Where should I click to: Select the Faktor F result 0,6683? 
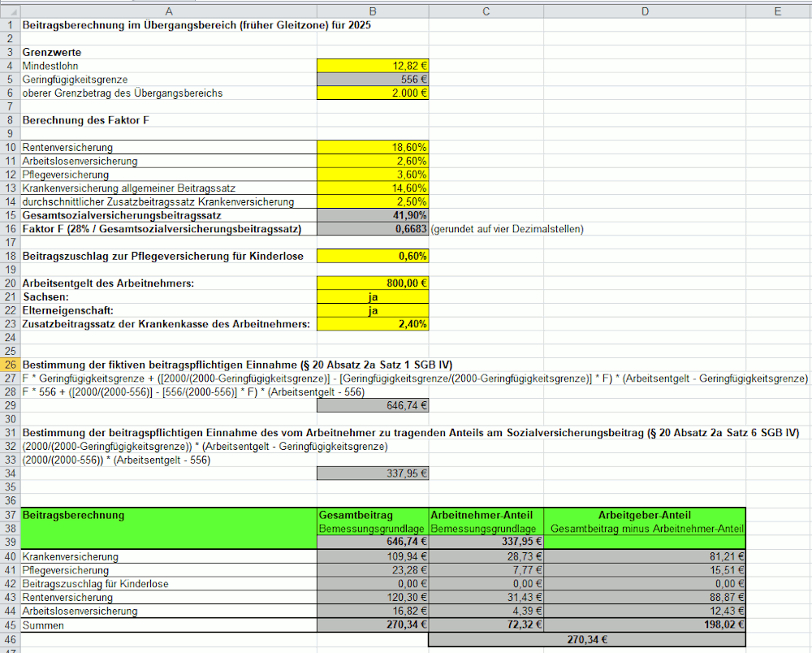(x=373, y=230)
